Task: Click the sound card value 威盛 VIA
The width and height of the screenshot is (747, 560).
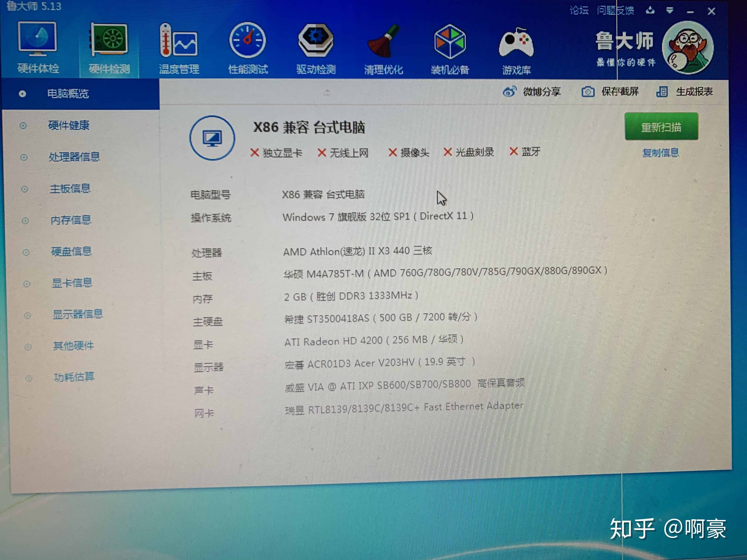Action: click(405, 385)
